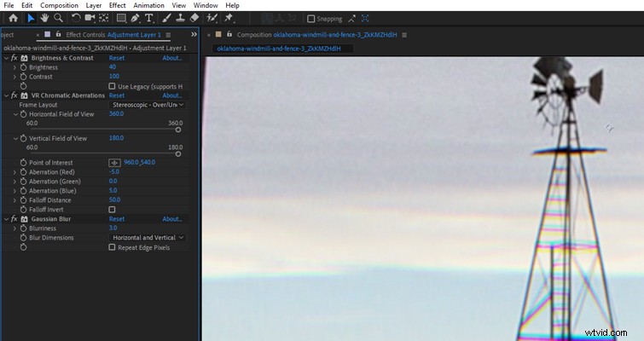Select the Puppet Pin tool

click(x=229, y=18)
